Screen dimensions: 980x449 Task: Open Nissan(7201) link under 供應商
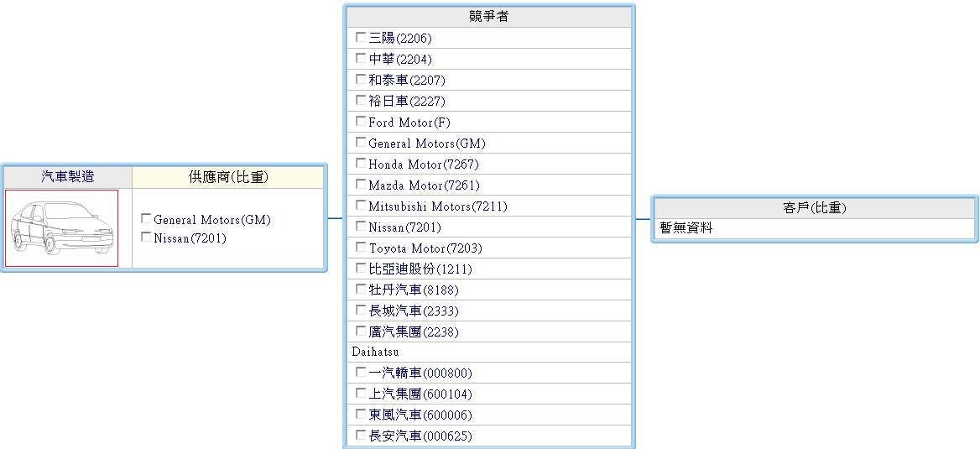pos(190,238)
